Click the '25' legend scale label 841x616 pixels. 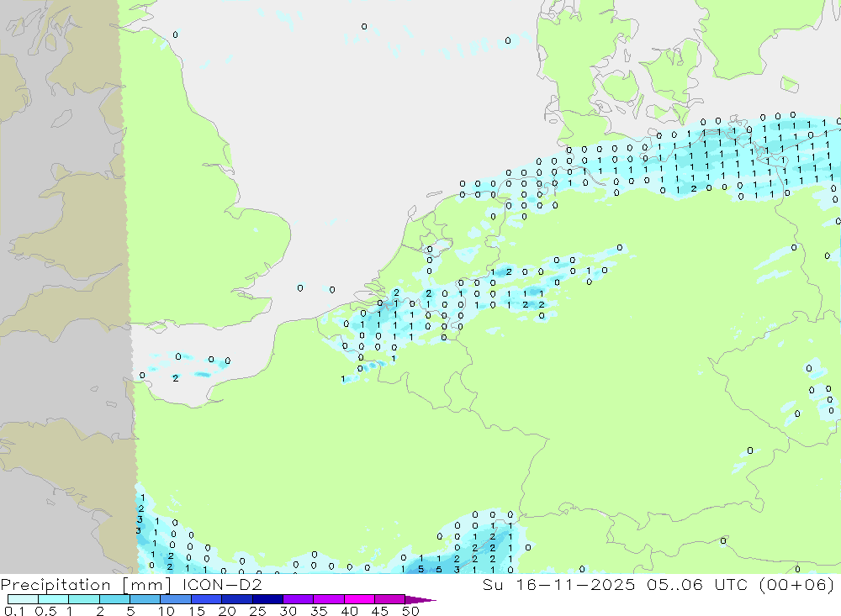click(257, 611)
